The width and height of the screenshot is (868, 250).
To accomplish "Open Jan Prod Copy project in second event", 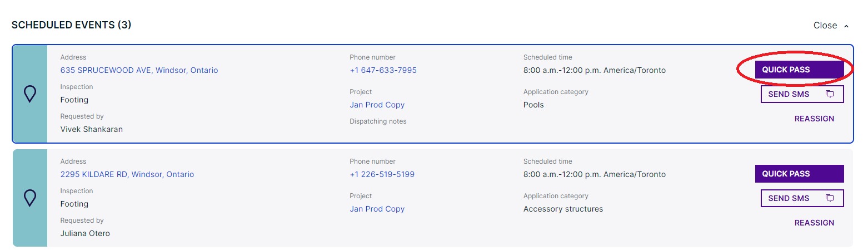I will pyautogui.click(x=377, y=209).
